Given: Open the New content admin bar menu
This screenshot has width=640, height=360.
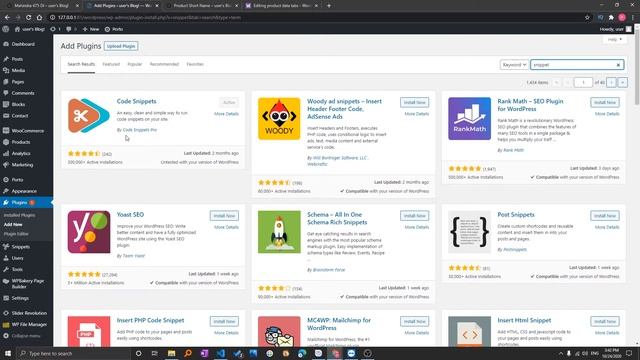Looking at the screenshot, I should click(91, 29).
